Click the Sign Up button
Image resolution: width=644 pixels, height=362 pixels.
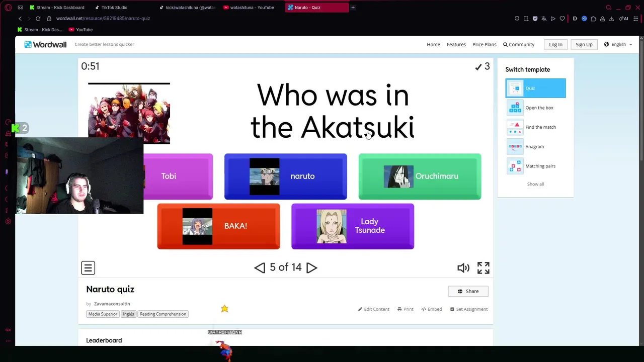584,44
